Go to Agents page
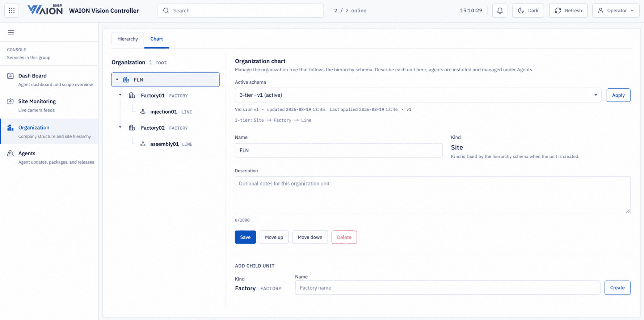 [50, 157]
